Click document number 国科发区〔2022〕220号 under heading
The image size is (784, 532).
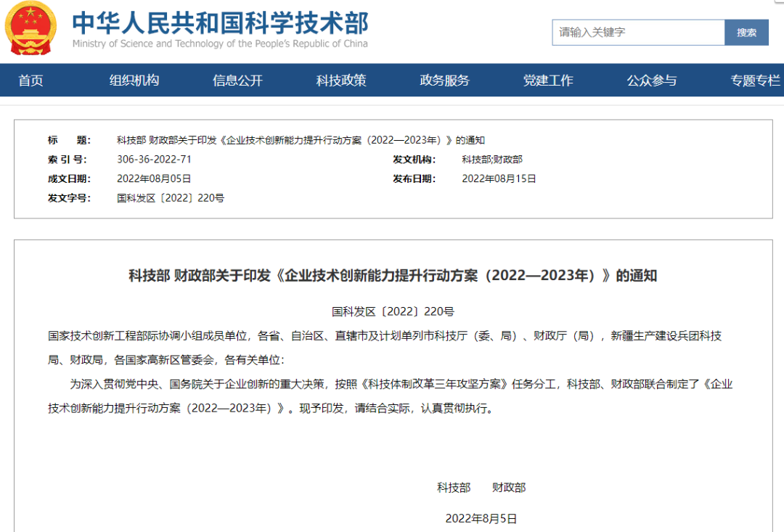coord(393,311)
